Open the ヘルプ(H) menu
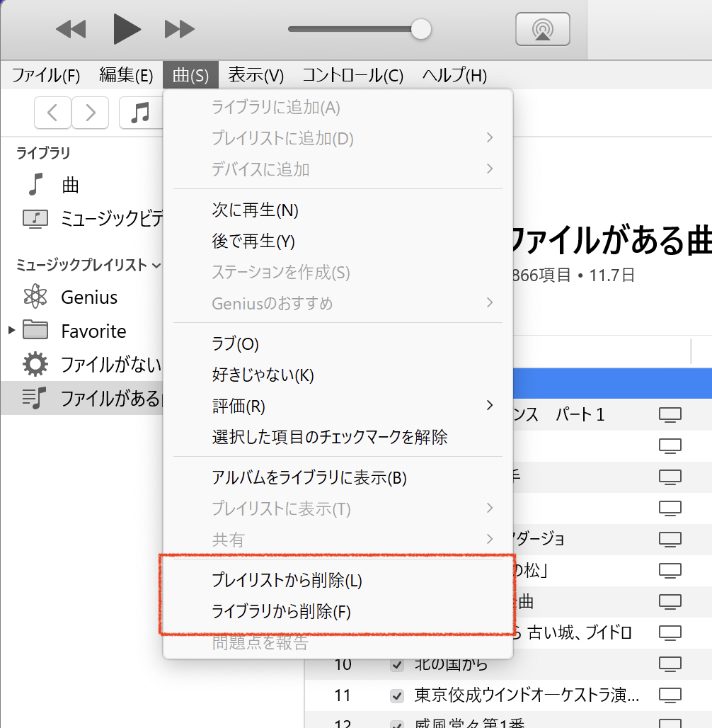 [454, 75]
